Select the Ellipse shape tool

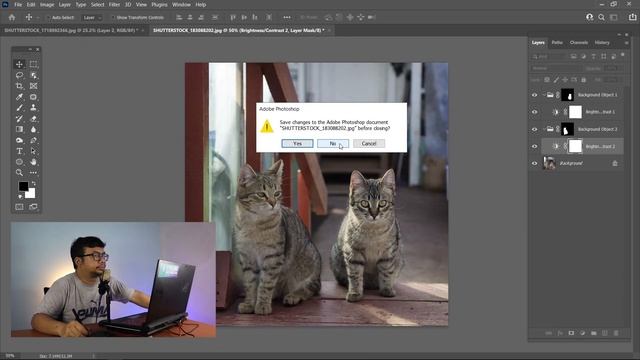pyautogui.click(x=19, y=162)
